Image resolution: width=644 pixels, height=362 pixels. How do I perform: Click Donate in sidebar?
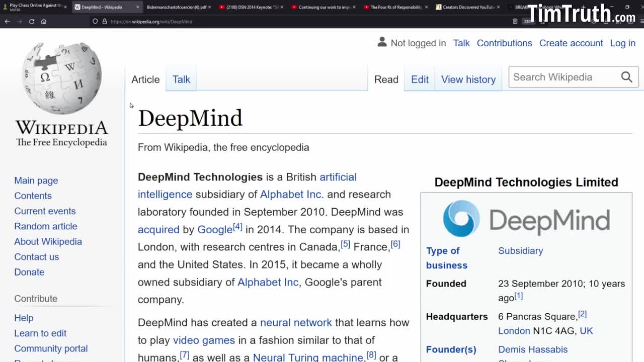29,272
